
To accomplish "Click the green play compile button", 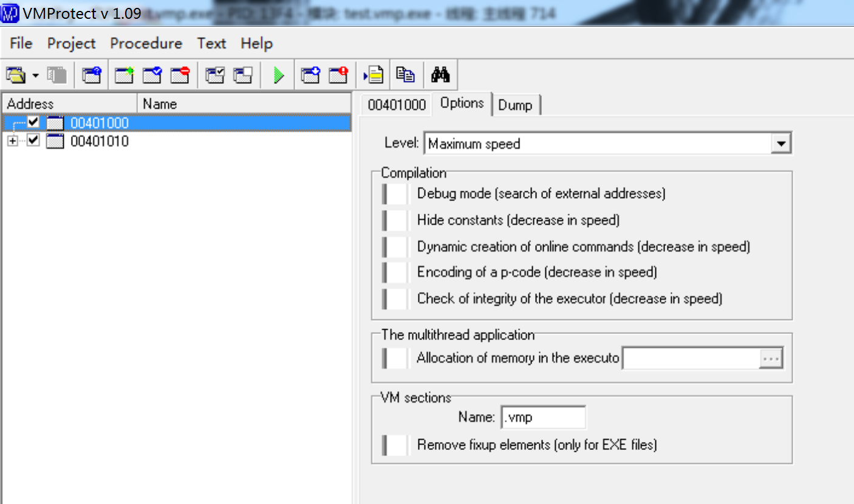I will coord(278,75).
